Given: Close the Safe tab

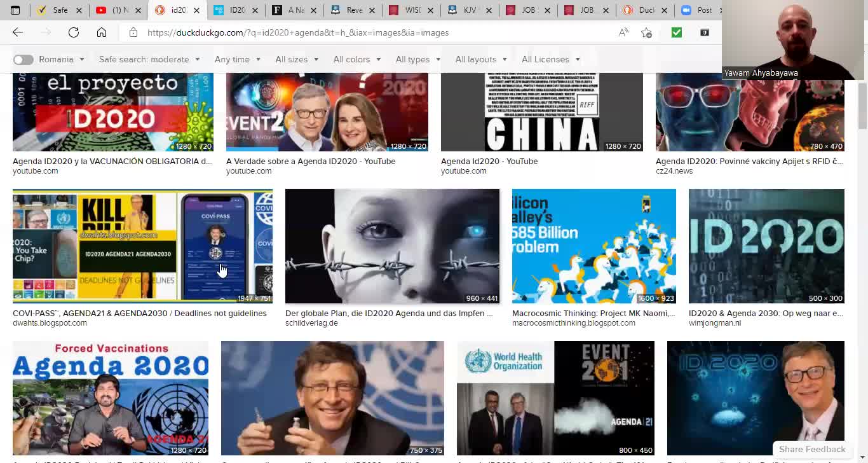Looking at the screenshot, I should click(x=79, y=10).
